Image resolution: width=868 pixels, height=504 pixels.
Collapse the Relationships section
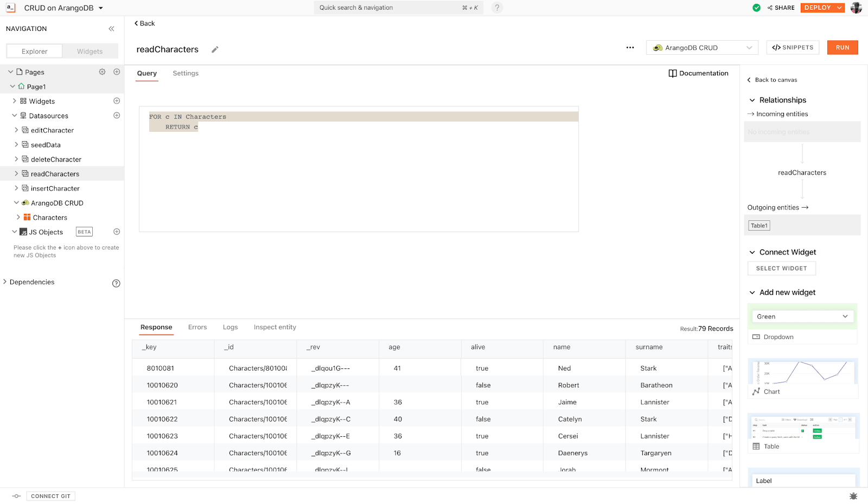pos(752,100)
